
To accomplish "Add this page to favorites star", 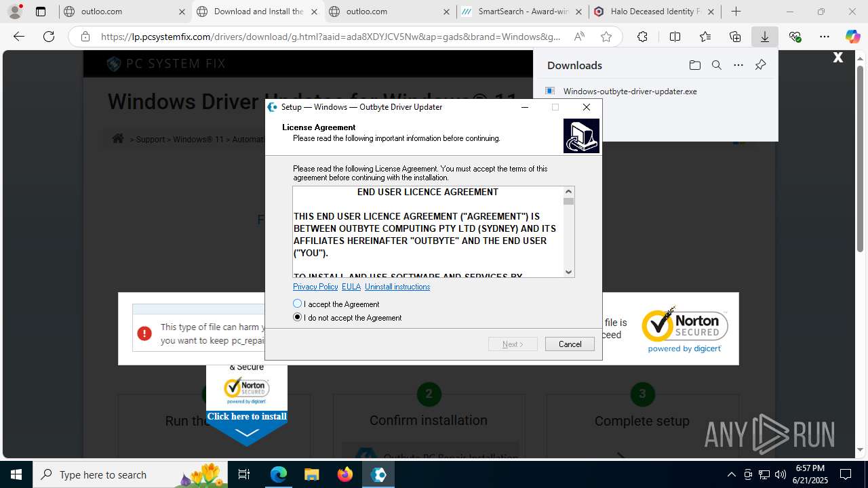I will pyautogui.click(x=606, y=37).
